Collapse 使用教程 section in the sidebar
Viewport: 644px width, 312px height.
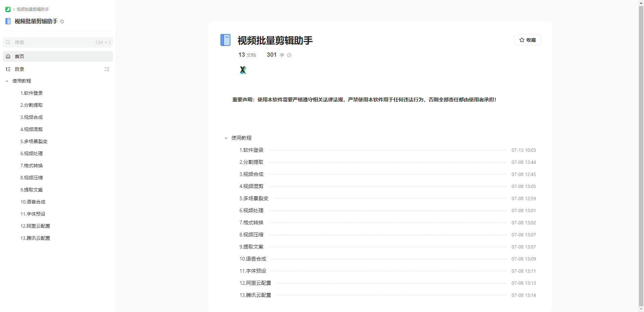[6, 81]
